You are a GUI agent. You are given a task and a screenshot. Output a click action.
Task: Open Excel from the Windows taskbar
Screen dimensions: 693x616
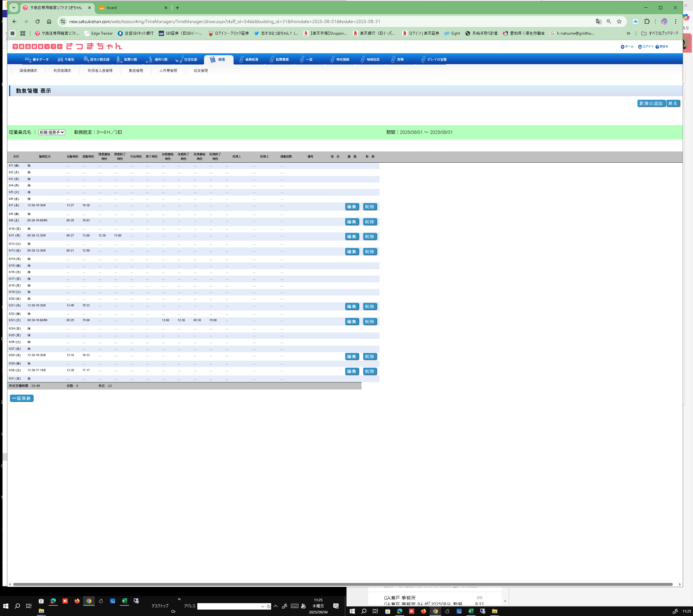click(x=124, y=601)
